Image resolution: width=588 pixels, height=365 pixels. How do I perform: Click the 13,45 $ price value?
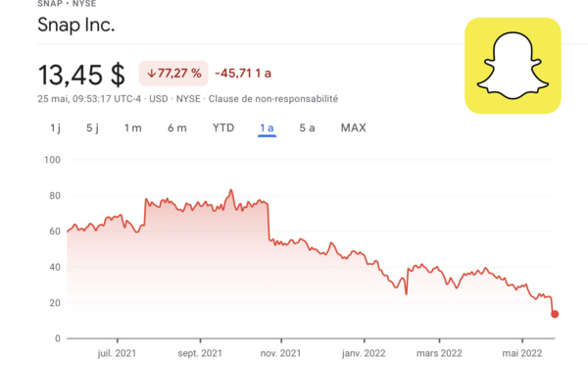81,75
